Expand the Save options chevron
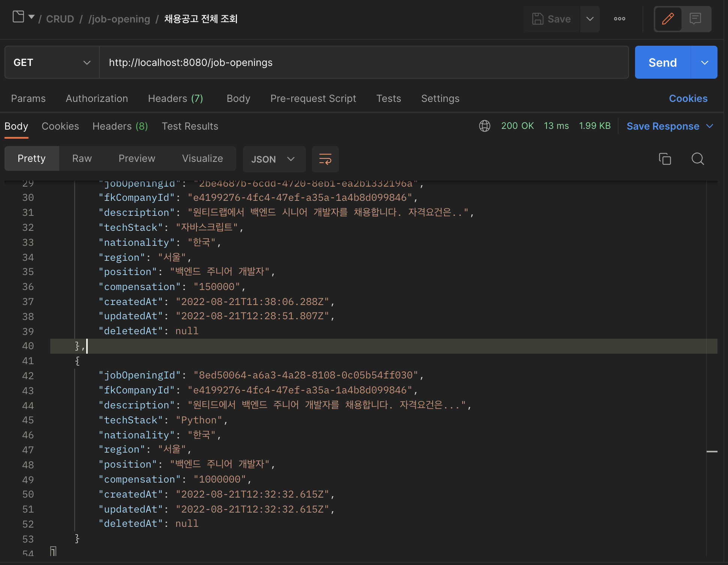Viewport: 728px width, 565px height. [590, 19]
